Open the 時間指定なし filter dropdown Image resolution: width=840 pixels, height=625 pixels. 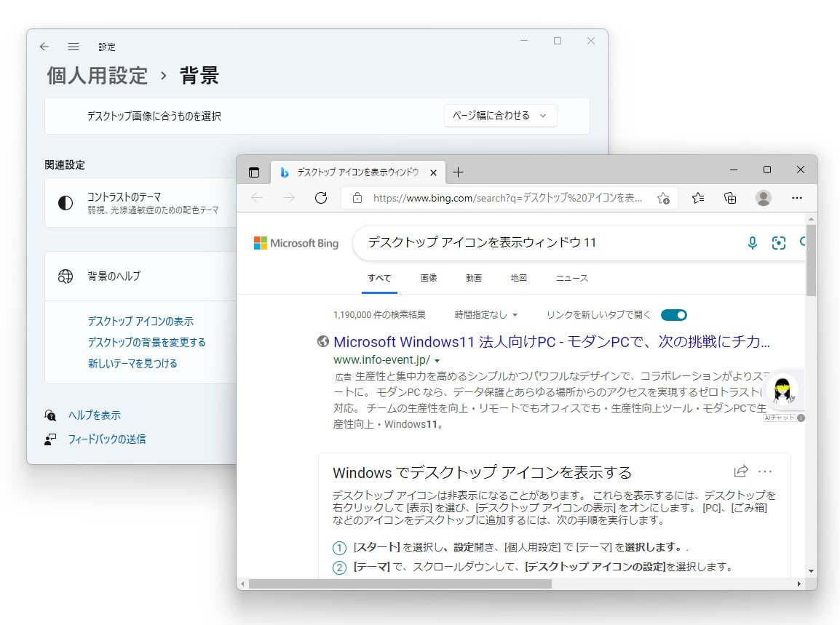pos(486,314)
